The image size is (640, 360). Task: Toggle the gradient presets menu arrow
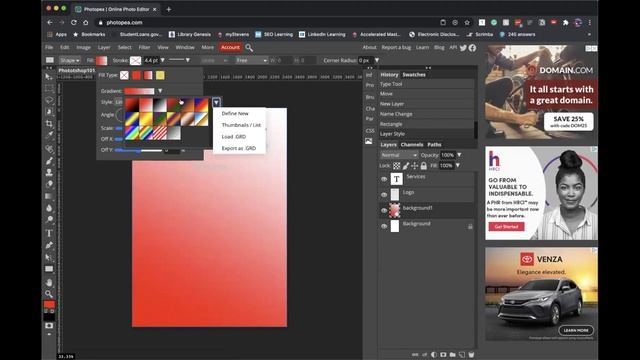point(216,102)
